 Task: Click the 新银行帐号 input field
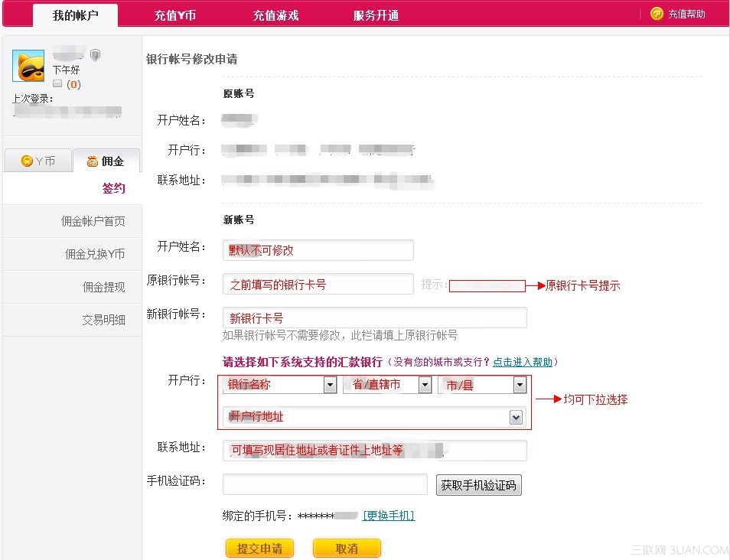pyautogui.click(x=374, y=317)
